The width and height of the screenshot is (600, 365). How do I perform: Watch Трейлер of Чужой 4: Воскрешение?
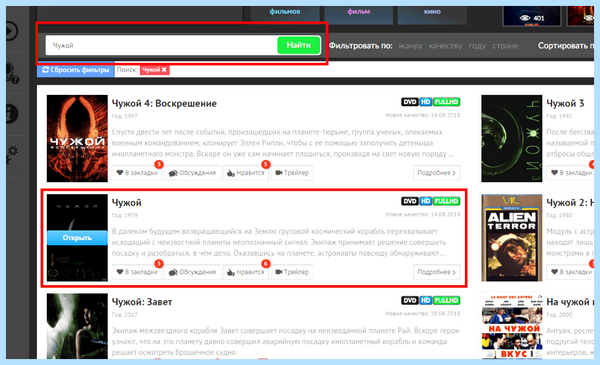[292, 173]
